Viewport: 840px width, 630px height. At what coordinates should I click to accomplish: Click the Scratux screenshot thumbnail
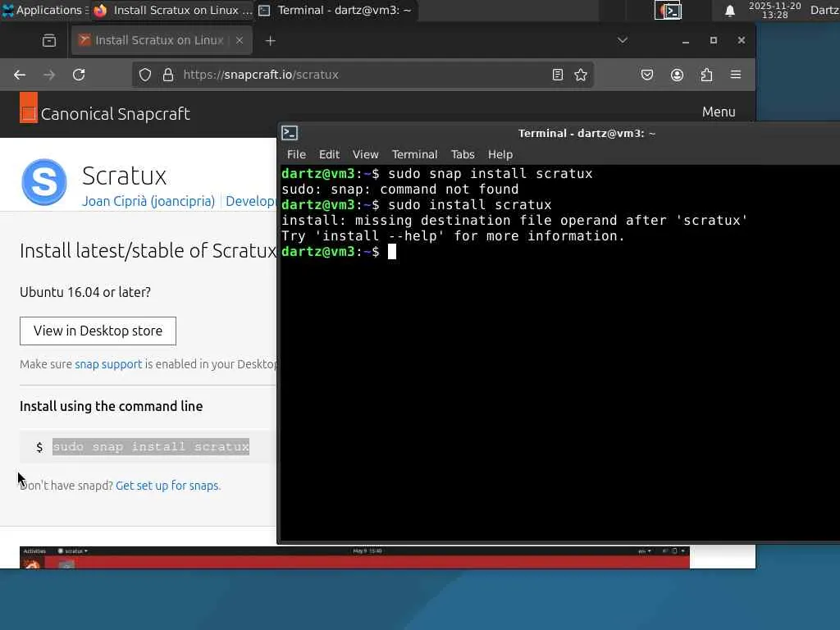(354, 557)
